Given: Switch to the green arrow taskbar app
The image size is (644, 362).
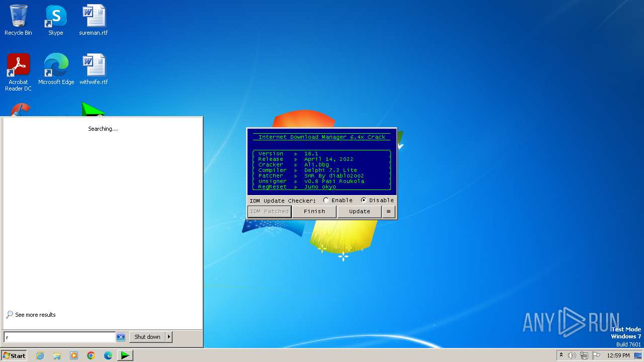Looking at the screenshot, I should tap(125, 355).
